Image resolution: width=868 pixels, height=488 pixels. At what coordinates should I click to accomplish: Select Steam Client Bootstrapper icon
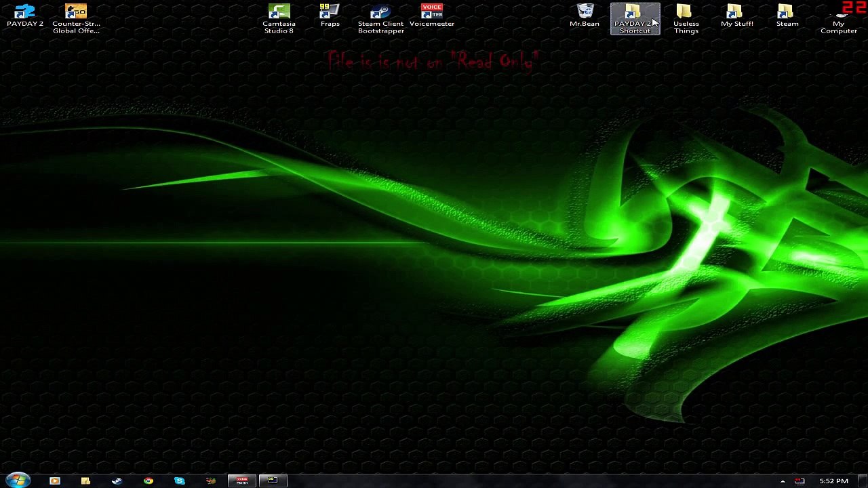pos(380,19)
